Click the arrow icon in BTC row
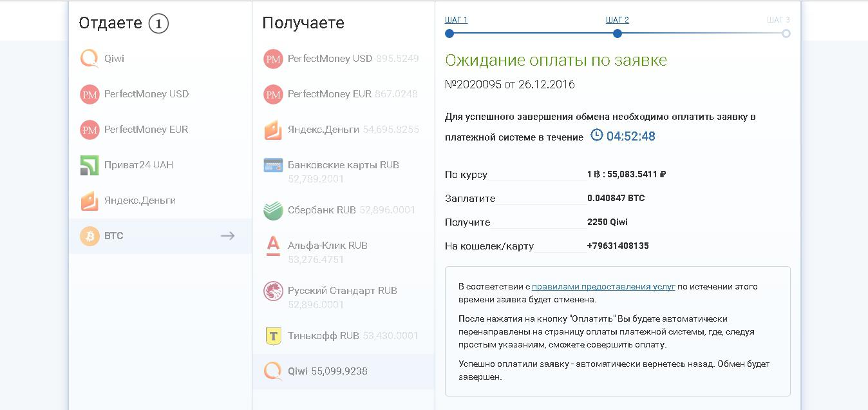The height and width of the screenshot is (410, 868). pyautogui.click(x=227, y=236)
